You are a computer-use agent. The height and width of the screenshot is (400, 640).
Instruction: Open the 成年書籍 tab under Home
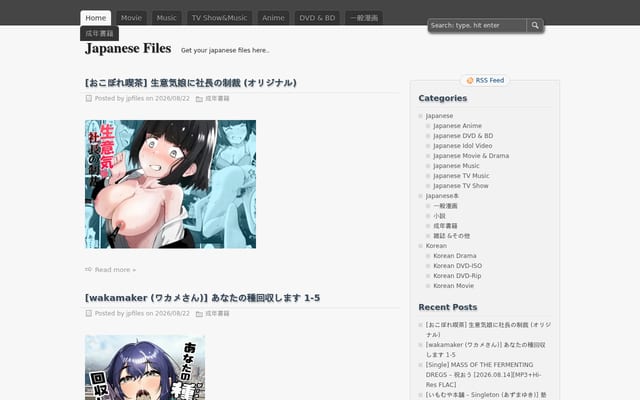point(100,33)
